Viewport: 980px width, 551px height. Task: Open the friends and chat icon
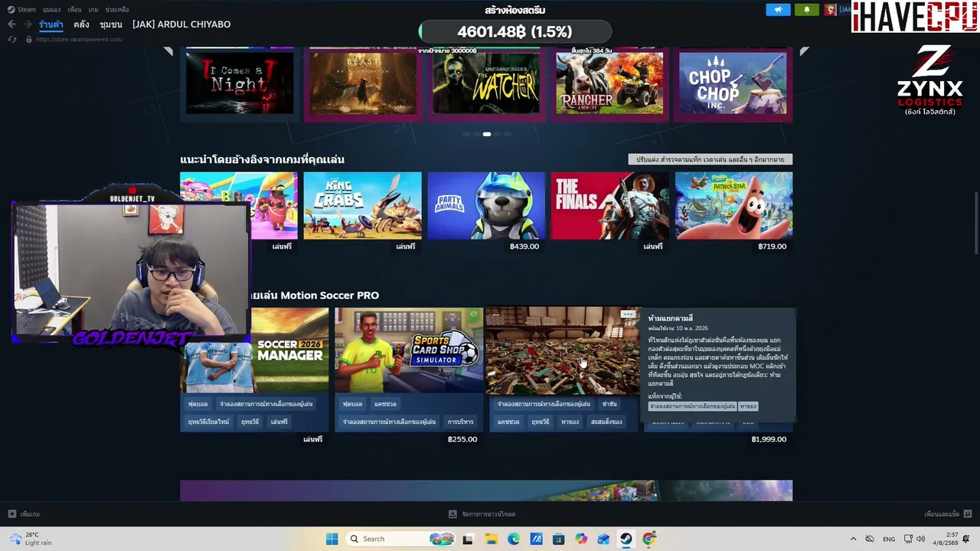click(968, 514)
